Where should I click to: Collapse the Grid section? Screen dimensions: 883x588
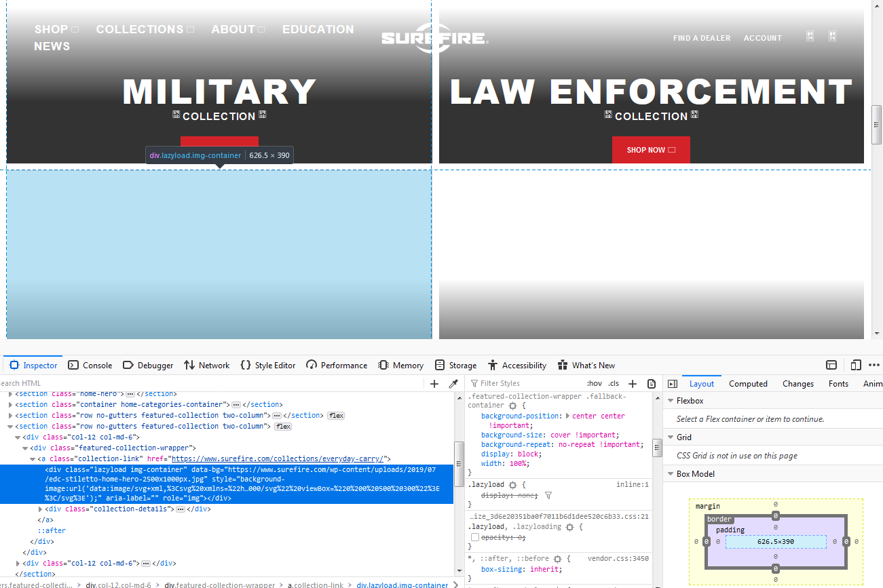[670, 437]
